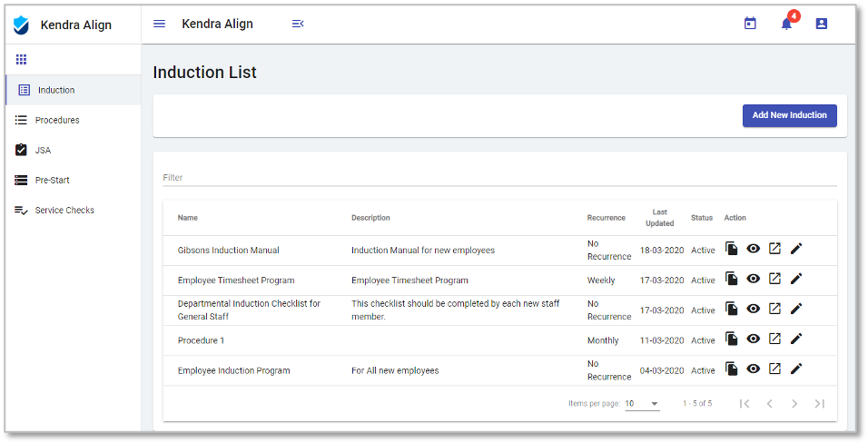Viewport: 868px width, 443px height.
Task: Collapse the sidebar using the menu-collapse icon
Action: (x=298, y=24)
